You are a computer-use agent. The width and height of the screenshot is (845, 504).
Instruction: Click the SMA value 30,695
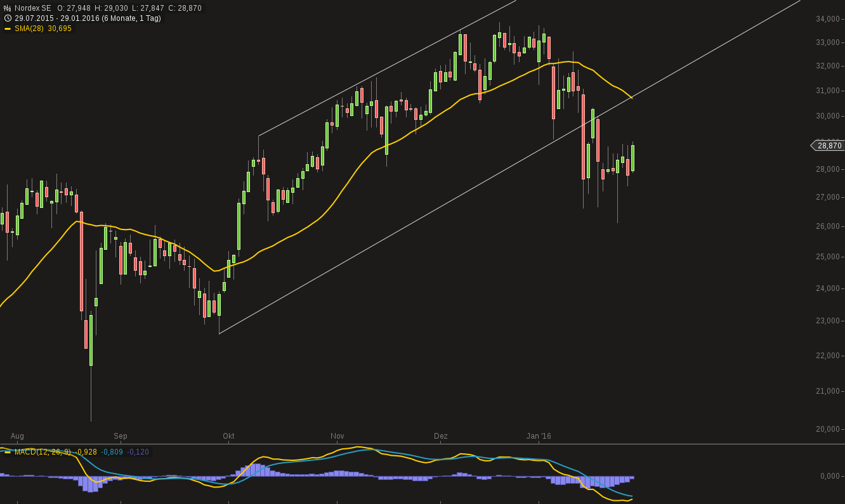tap(60, 29)
